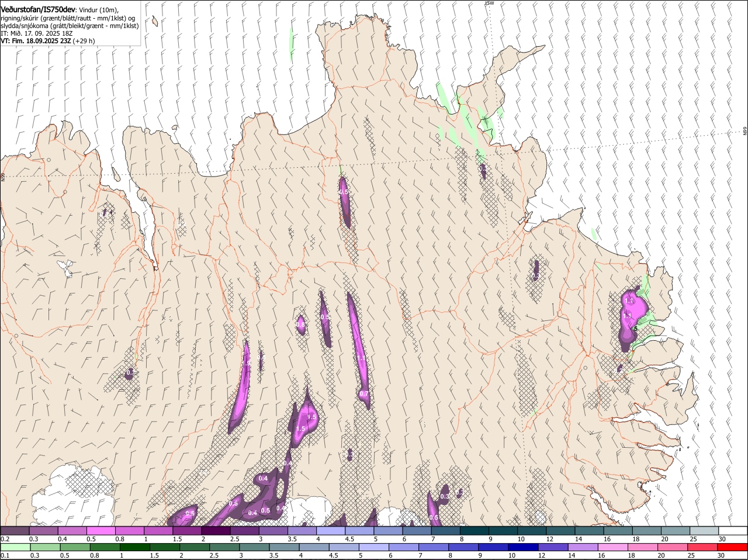Select the 25 swatch in the rain legend
The height and width of the screenshot is (560, 748).
click(x=702, y=547)
